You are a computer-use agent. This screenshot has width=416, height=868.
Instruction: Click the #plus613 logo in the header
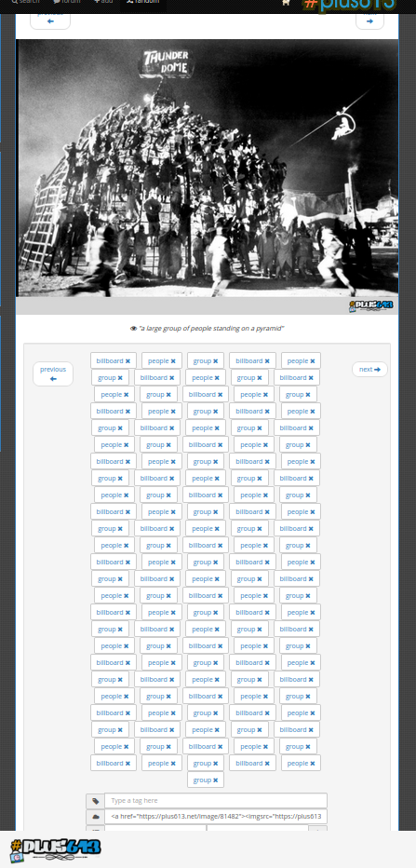tap(350, 5)
